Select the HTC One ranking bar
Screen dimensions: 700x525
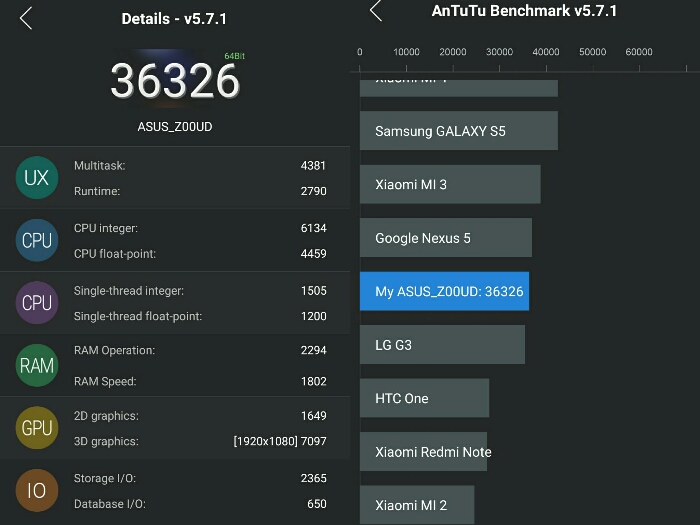click(425, 398)
